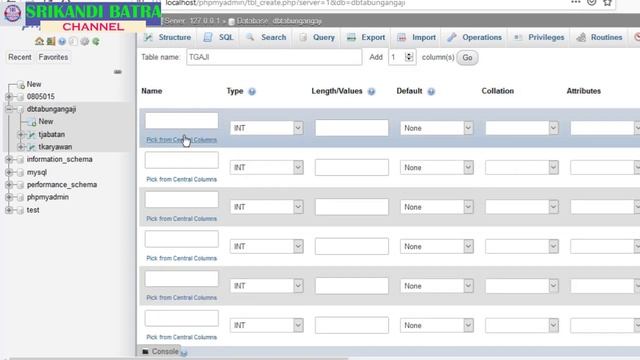Open the Structure tab
The height and width of the screenshot is (360, 640).
(x=167, y=37)
